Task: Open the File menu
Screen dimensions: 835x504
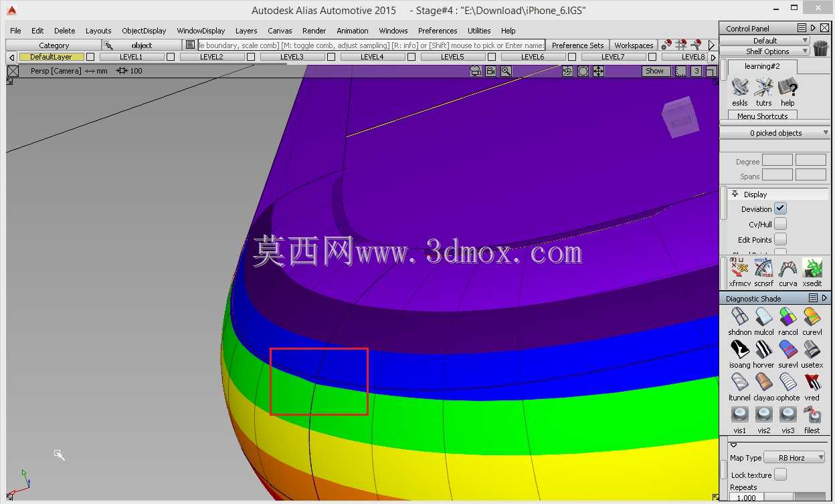Action: point(15,31)
